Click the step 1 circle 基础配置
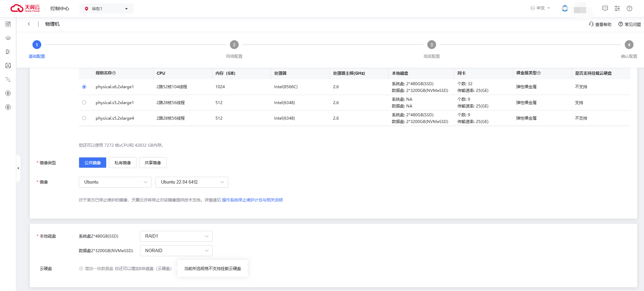 click(37, 45)
